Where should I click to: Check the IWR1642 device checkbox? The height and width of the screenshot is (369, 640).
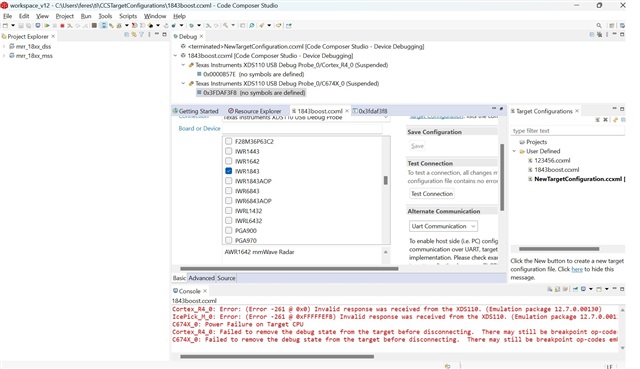(x=229, y=161)
